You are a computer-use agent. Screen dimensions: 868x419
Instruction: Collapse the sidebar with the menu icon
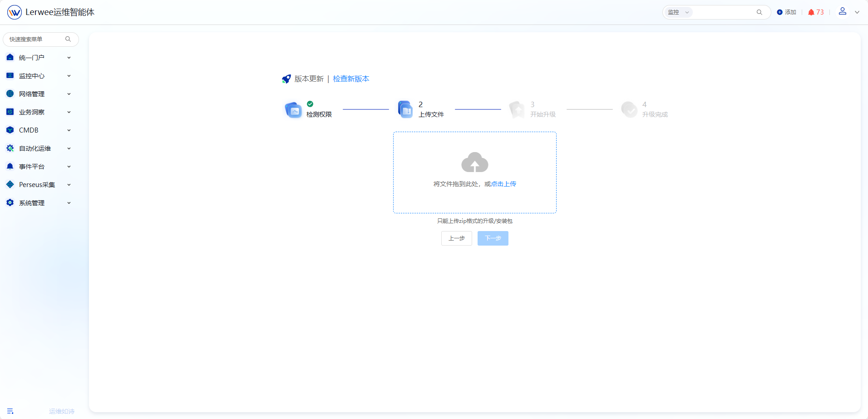(10, 411)
